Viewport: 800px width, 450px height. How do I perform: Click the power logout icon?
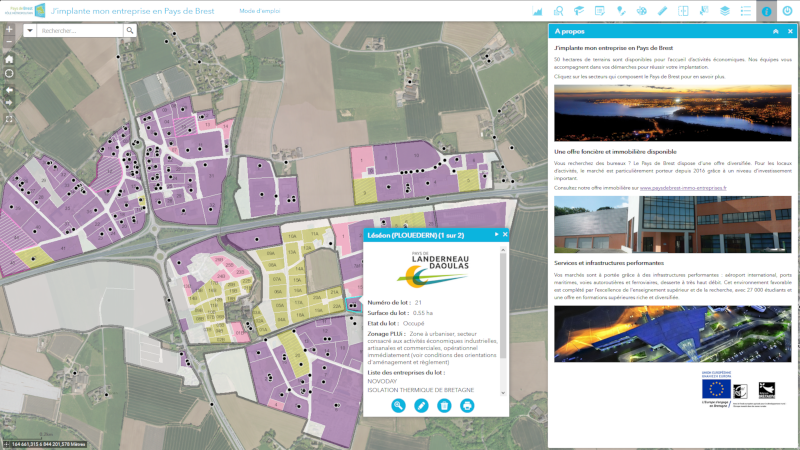[787, 11]
